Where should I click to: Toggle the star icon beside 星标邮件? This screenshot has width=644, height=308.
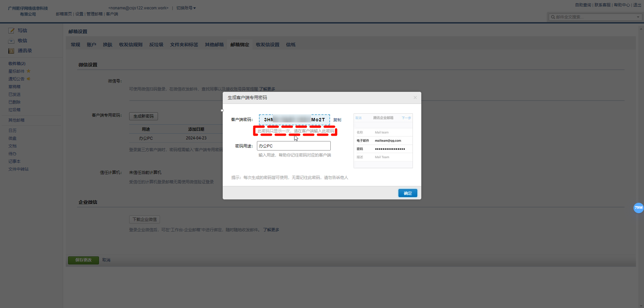pos(28,71)
